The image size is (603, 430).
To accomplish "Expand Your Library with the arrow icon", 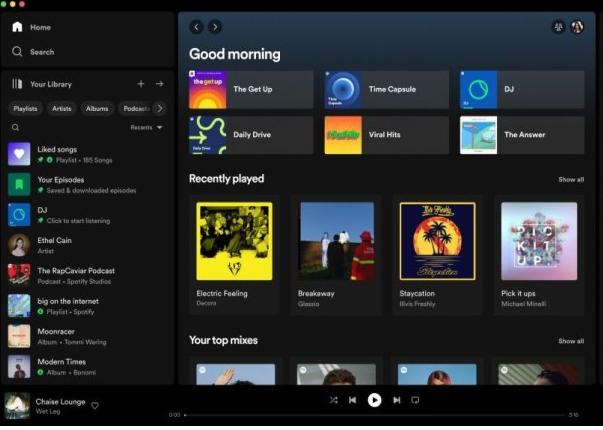I will click(159, 84).
